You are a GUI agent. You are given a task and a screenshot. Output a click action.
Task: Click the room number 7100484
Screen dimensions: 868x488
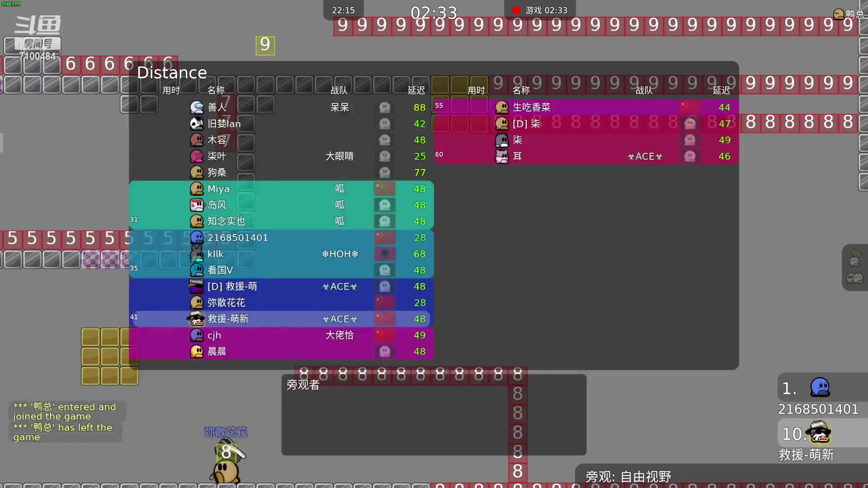pos(37,56)
